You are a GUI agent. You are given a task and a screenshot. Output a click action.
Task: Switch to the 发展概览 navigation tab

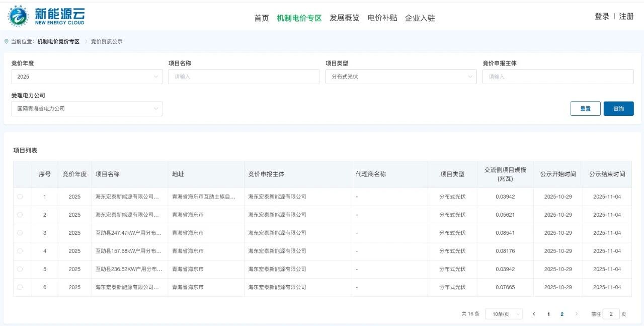tap(344, 18)
